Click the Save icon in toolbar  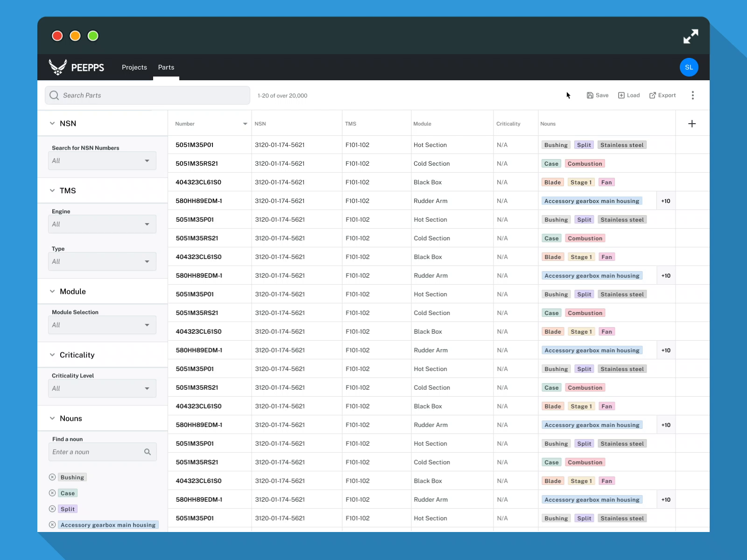(x=590, y=95)
